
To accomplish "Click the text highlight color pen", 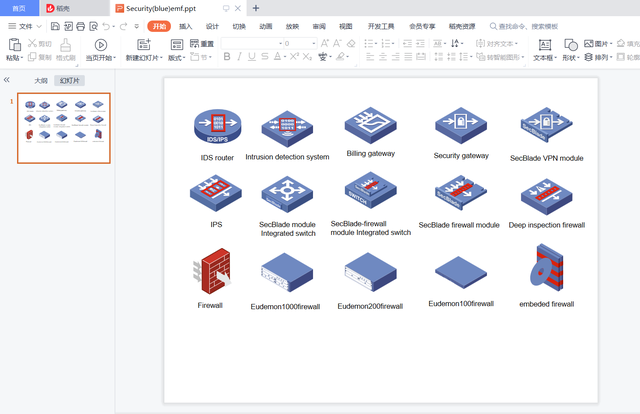I will pos(340,57).
